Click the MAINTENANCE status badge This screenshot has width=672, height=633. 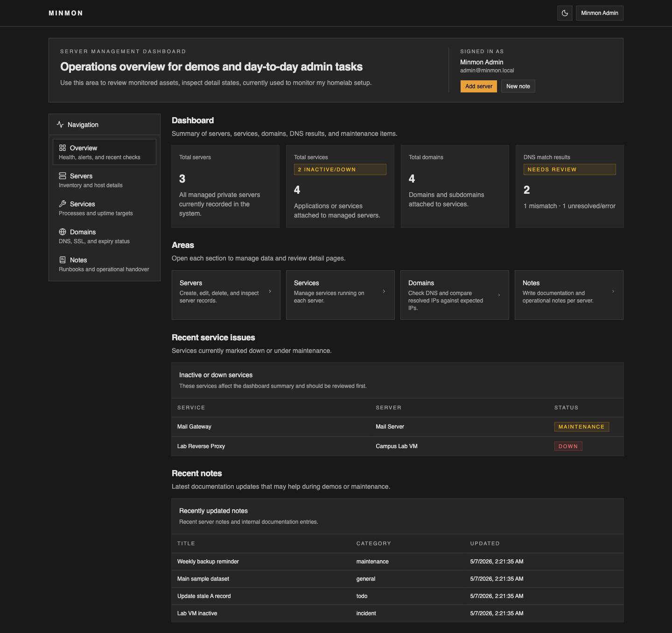[581, 427]
